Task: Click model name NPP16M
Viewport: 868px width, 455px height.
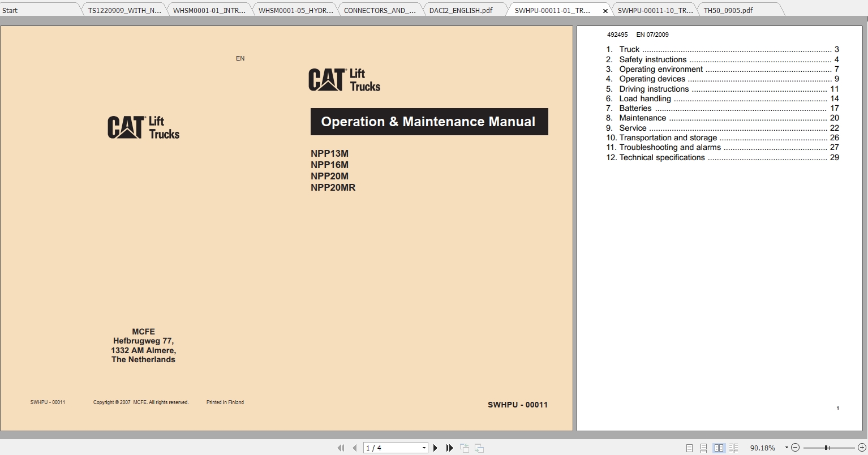Action: 329,165
